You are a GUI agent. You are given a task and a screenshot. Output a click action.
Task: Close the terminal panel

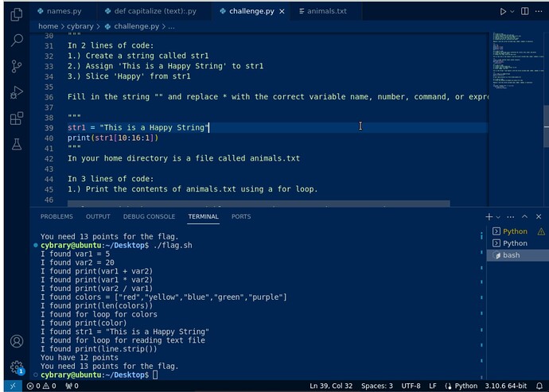click(539, 216)
